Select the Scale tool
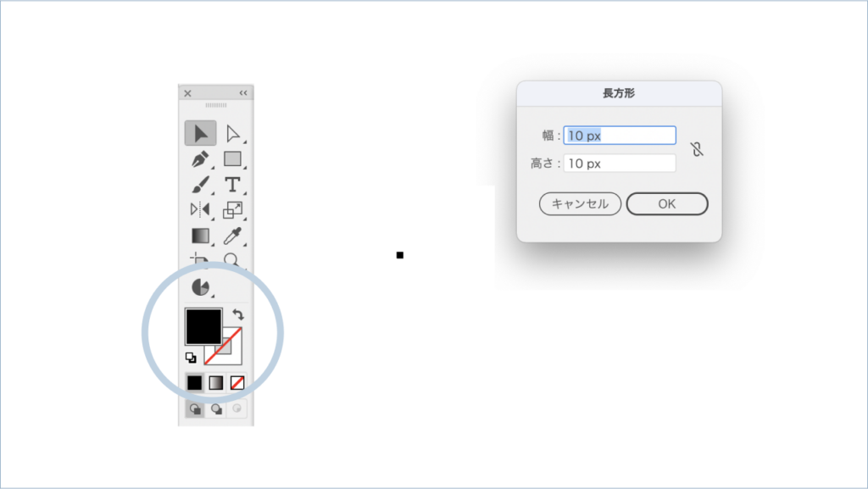Image resolution: width=868 pixels, height=489 pixels. tap(232, 210)
